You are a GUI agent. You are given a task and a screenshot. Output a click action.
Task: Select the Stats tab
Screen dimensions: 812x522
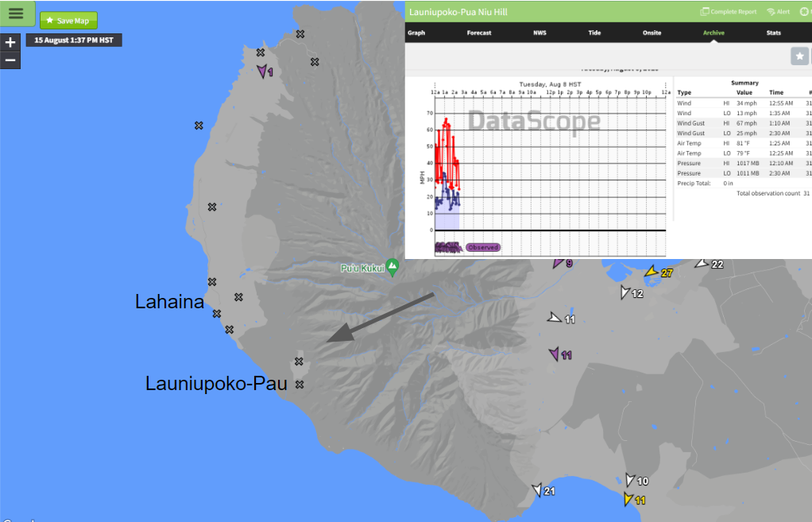(773, 33)
